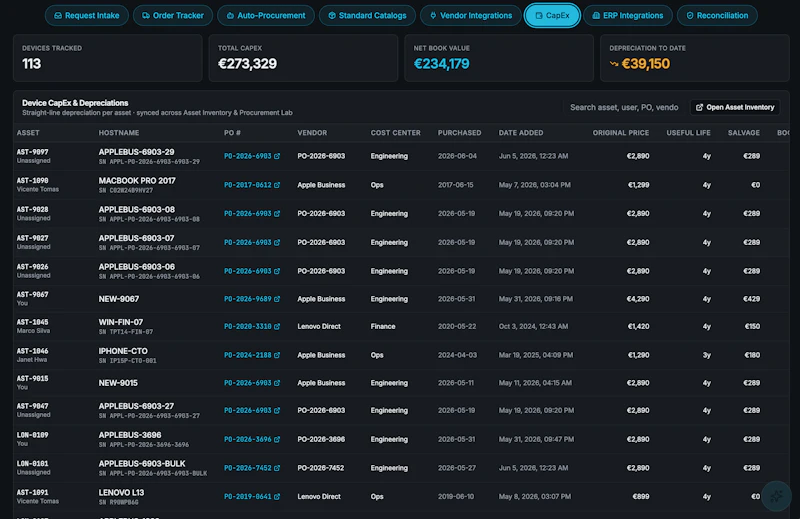The width and height of the screenshot is (800, 519).
Task: Open external link icon in APPLEBUS-6903-07 row
Action: coord(277,242)
